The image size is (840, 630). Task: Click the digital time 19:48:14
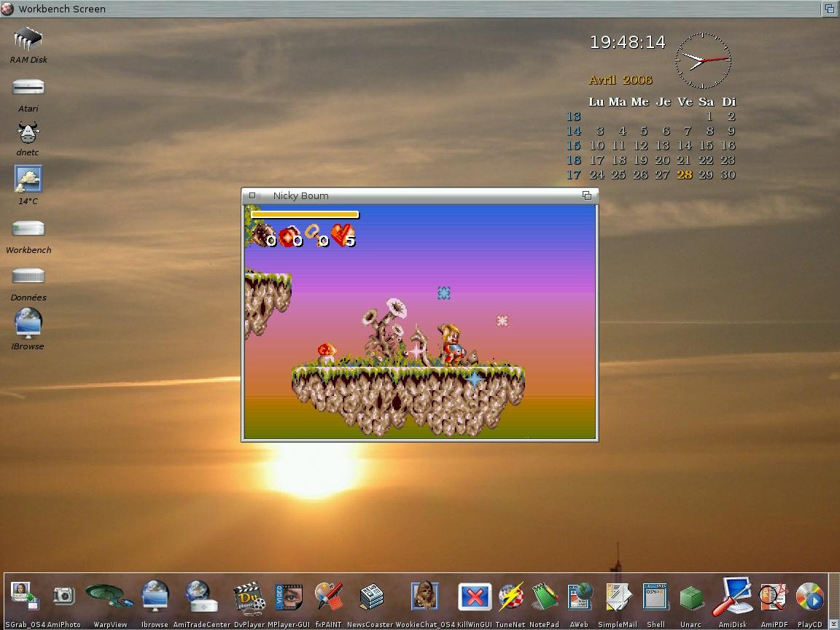click(627, 42)
